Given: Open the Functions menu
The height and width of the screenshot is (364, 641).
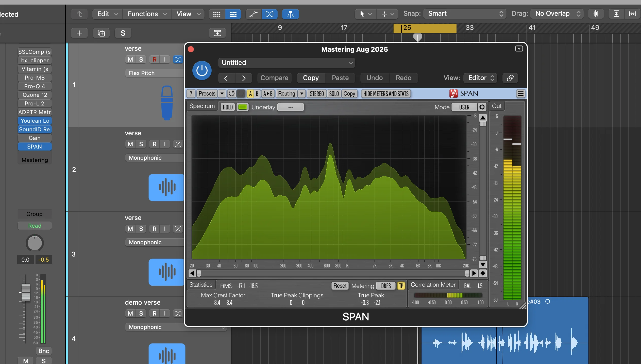Looking at the screenshot, I should 146,14.
